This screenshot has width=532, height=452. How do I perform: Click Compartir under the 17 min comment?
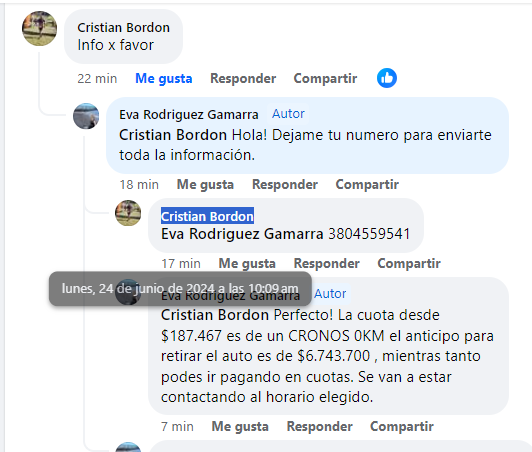tap(409, 263)
